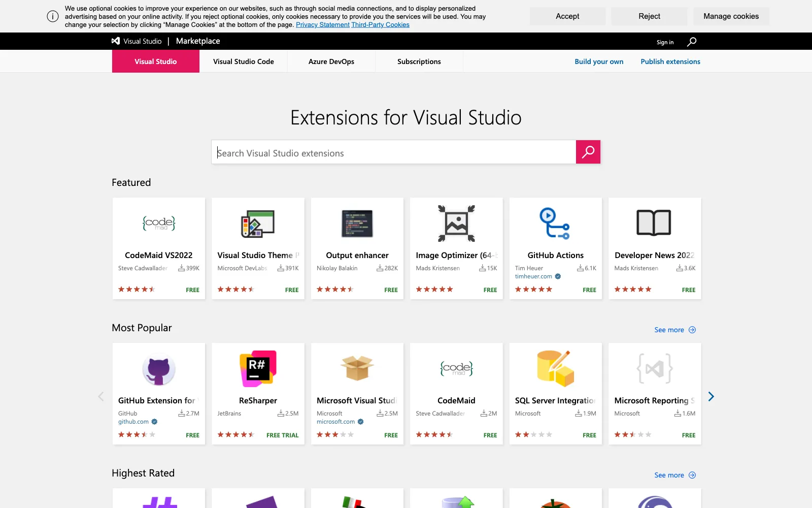The width and height of the screenshot is (812, 508).
Task: Click the circled arrow beside Highest Rated See more
Action: coord(692,475)
